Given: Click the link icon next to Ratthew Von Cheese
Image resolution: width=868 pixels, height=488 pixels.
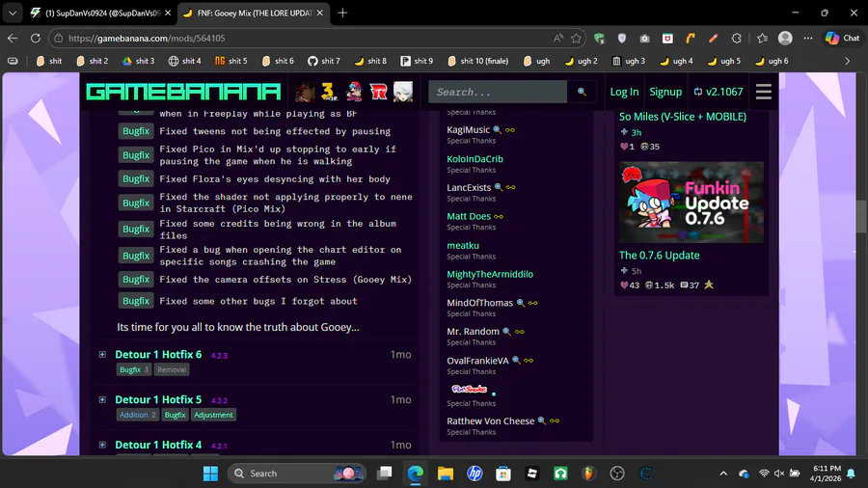Looking at the screenshot, I should tap(555, 421).
